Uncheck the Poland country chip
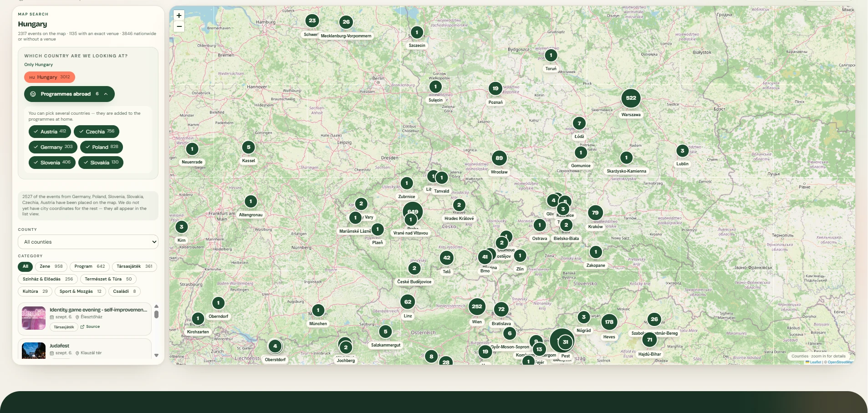 [102, 147]
